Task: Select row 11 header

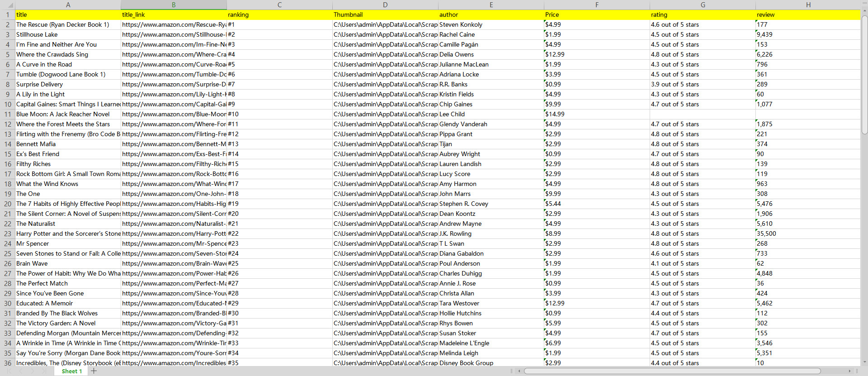Action: (x=8, y=114)
